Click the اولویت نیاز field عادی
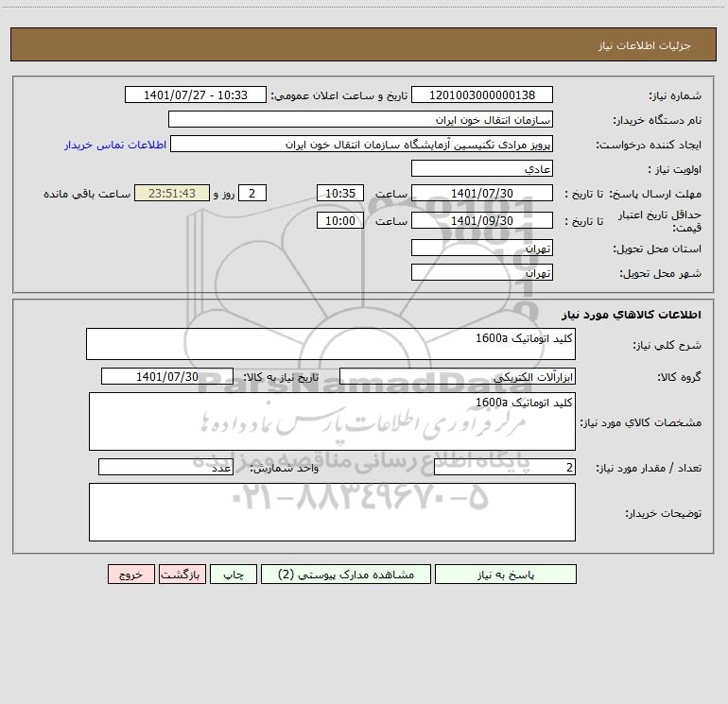 tap(482, 168)
